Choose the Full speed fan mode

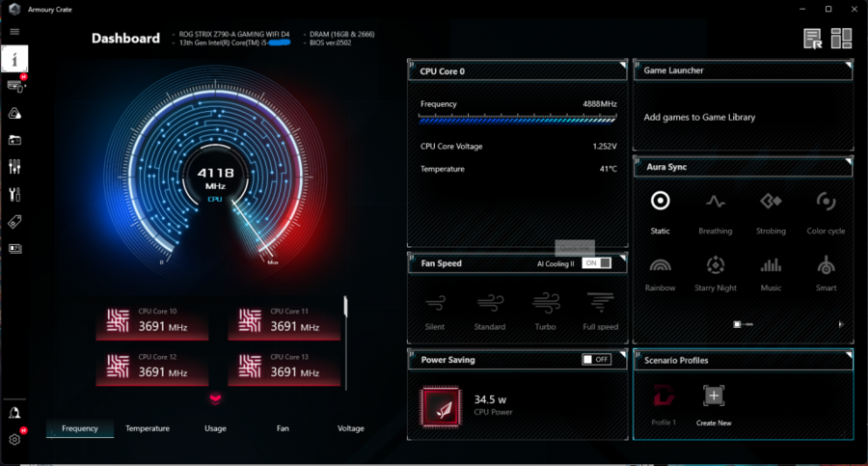click(x=601, y=312)
